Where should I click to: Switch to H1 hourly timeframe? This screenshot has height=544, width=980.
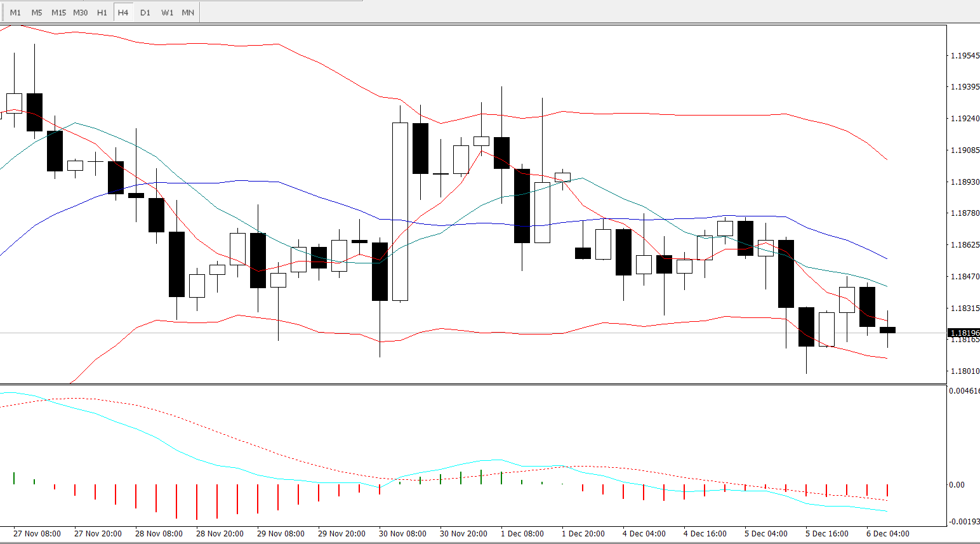pyautogui.click(x=102, y=13)
